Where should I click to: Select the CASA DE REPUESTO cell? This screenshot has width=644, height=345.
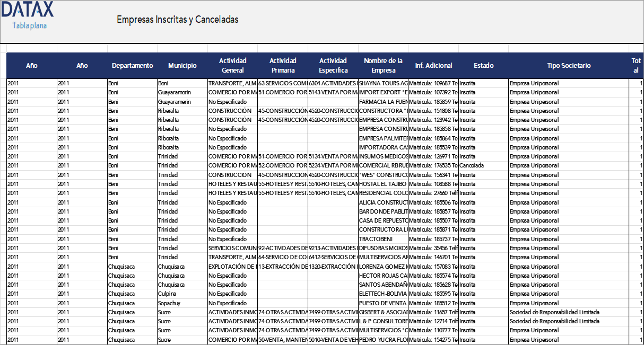[x=384, y=220]
